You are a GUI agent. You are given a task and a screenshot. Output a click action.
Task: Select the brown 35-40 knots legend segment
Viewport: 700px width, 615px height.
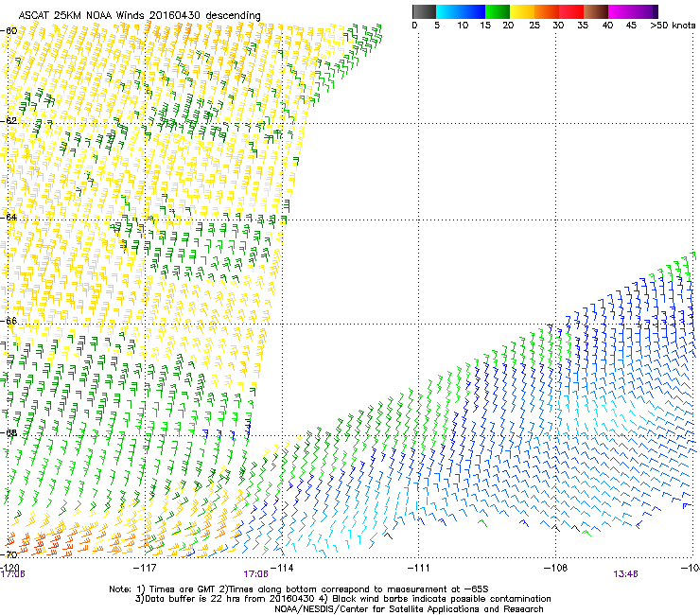[x=596, y=11]
